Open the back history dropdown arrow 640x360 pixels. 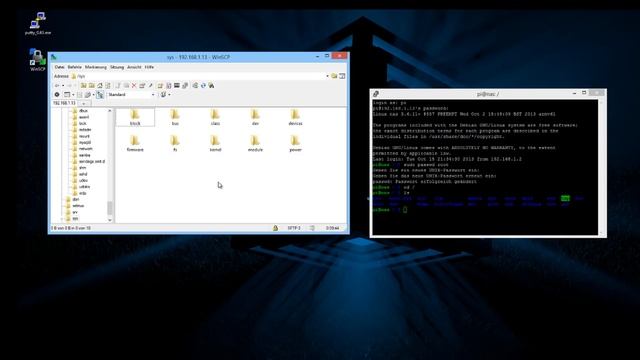[x=63, y=85]
